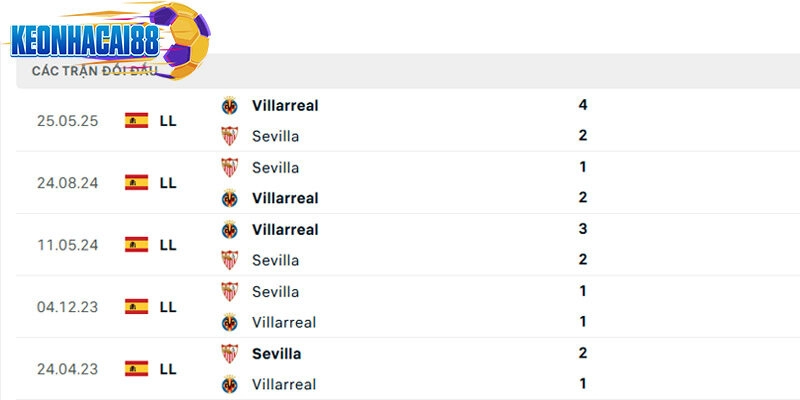800x400 pixels.
Task: Select the 'Các trận đối đầu' header tab
Action: [94, 71]
